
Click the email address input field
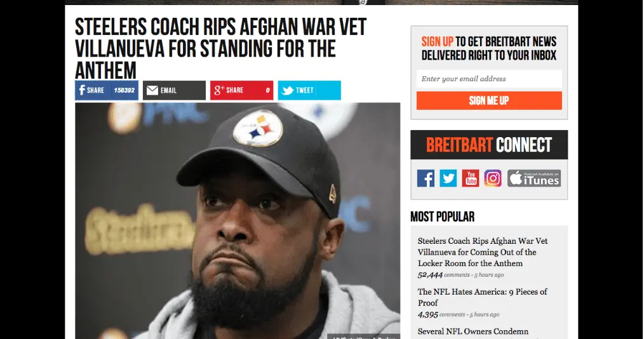[x=489, y=79]
